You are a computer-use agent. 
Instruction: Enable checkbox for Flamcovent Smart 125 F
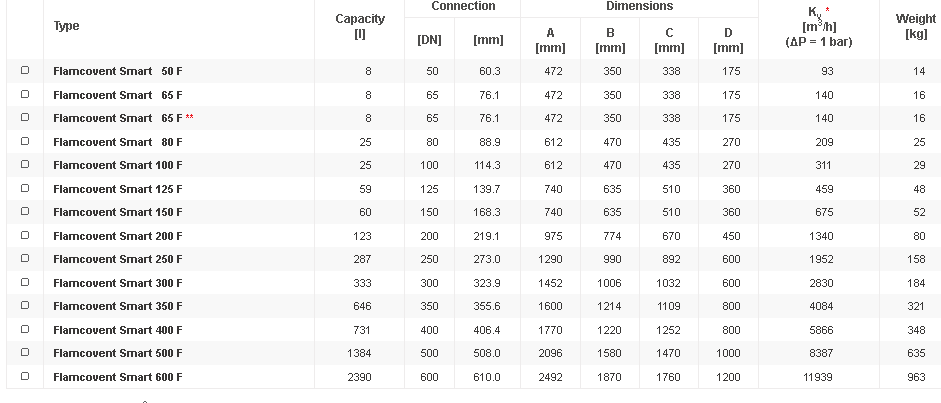coord(25,189)
